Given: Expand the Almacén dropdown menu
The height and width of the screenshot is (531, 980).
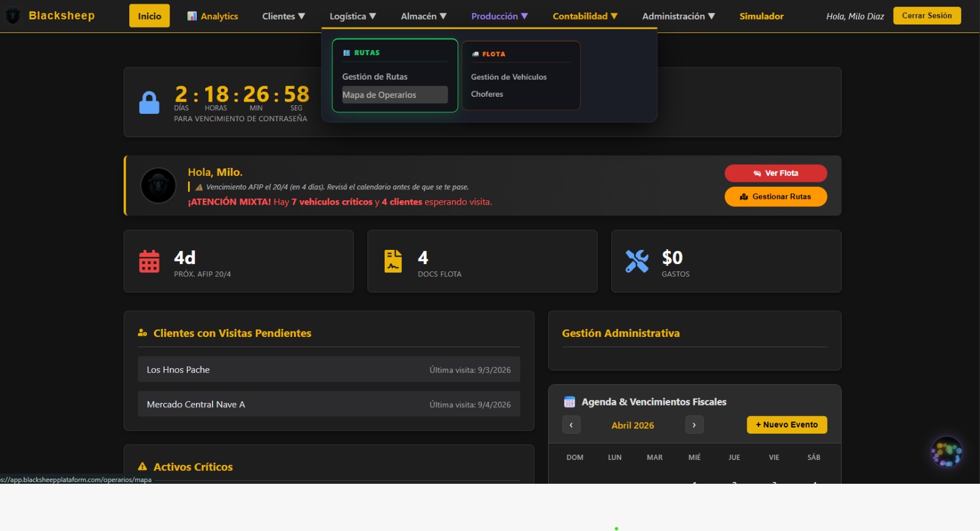Looking at the screenshot, I should [424, 17].
